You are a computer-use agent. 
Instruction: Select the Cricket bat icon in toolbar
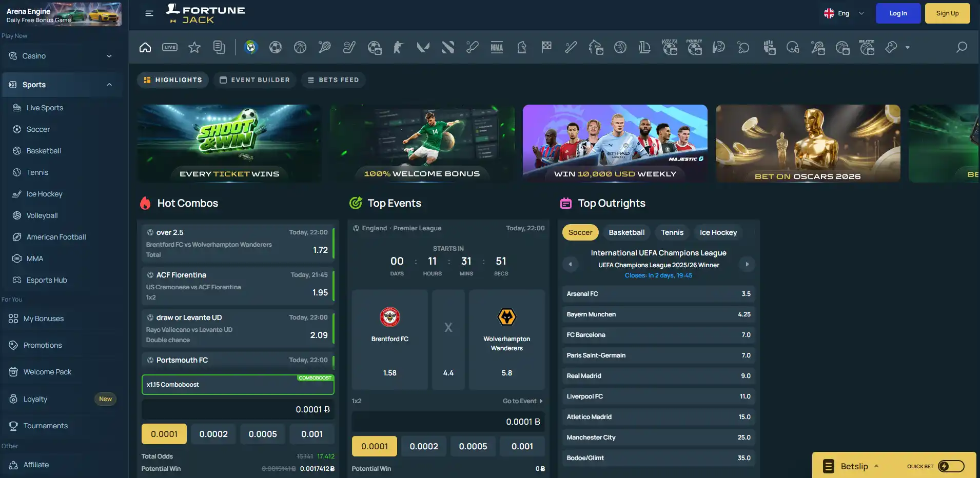click(473, 48)
